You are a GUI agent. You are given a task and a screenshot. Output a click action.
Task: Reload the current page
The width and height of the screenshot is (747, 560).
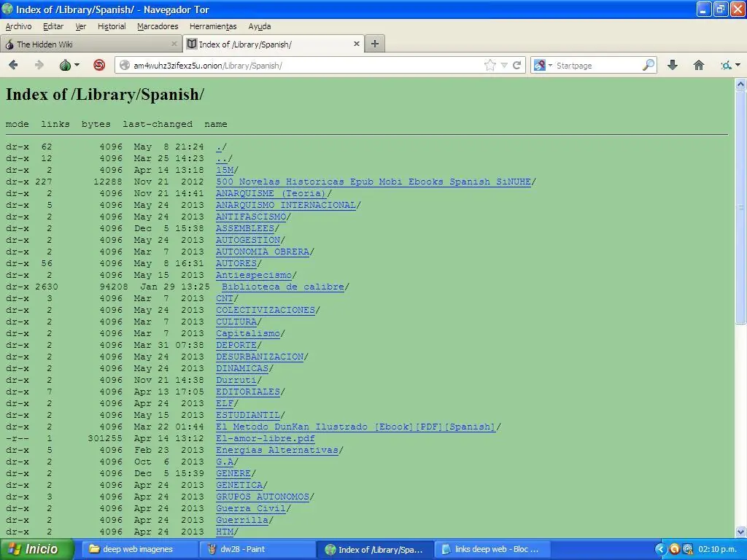point(517,65)
